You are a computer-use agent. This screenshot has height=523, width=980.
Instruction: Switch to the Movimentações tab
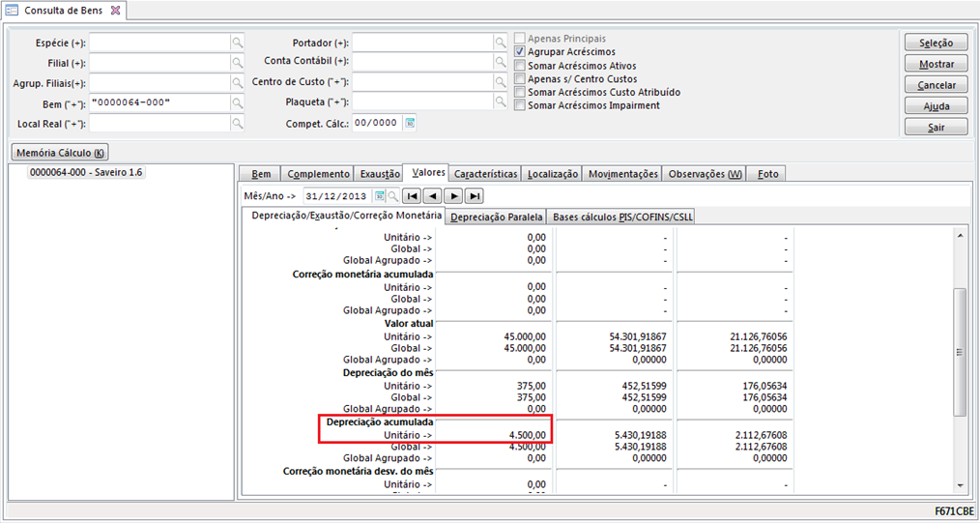[x=623, y=174]
